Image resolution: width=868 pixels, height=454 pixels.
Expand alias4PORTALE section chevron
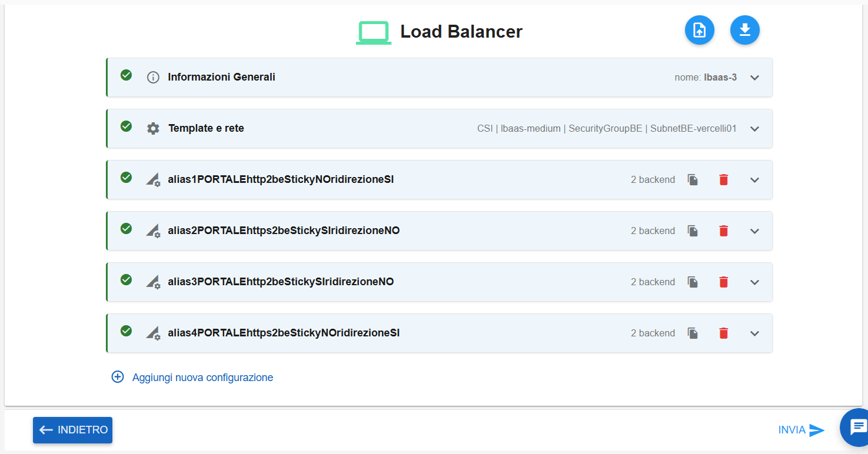coord(756,333)
